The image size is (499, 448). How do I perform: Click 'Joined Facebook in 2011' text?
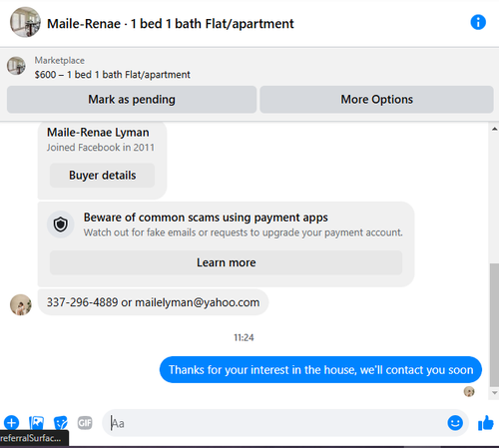[101, 148]
